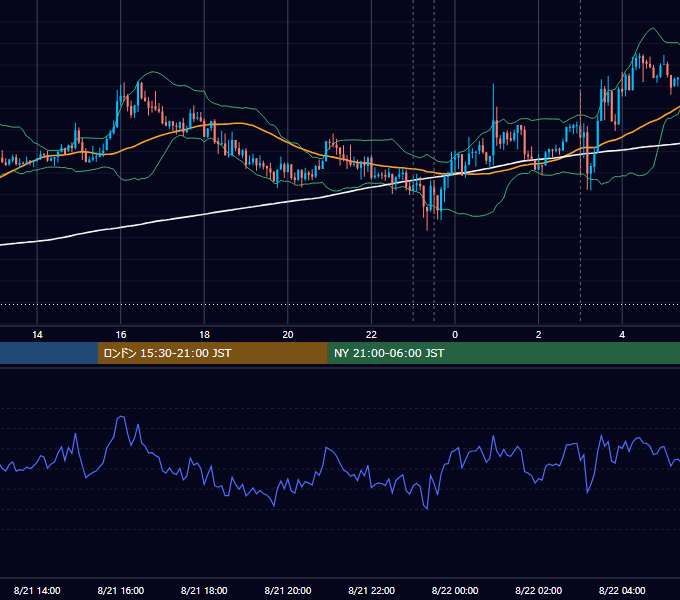
Task: Click the 8/22 04:00 date label
Action: click(x=622, y=590)
